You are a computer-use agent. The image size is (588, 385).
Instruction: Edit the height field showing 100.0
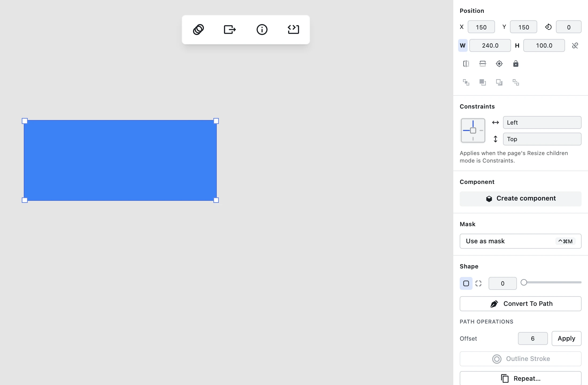click(544, 45)
